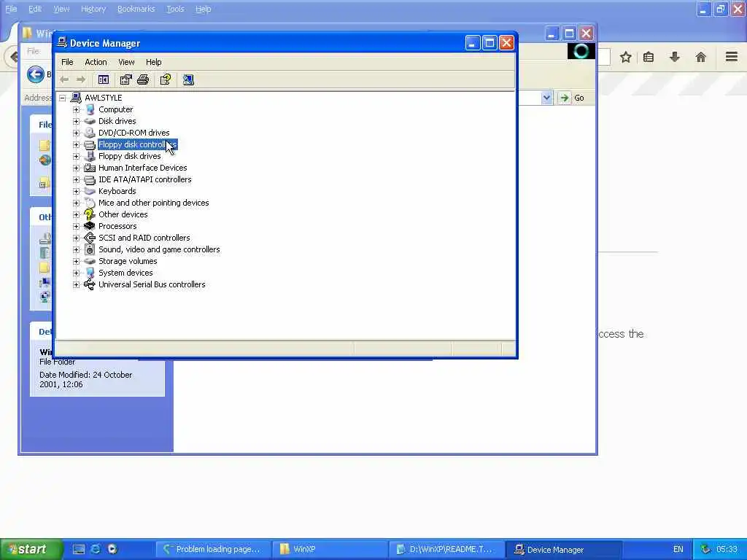Click the Back arrow in Device Manager toolbar
This screenshot has height=560, width=747.
tap(64, 80)
